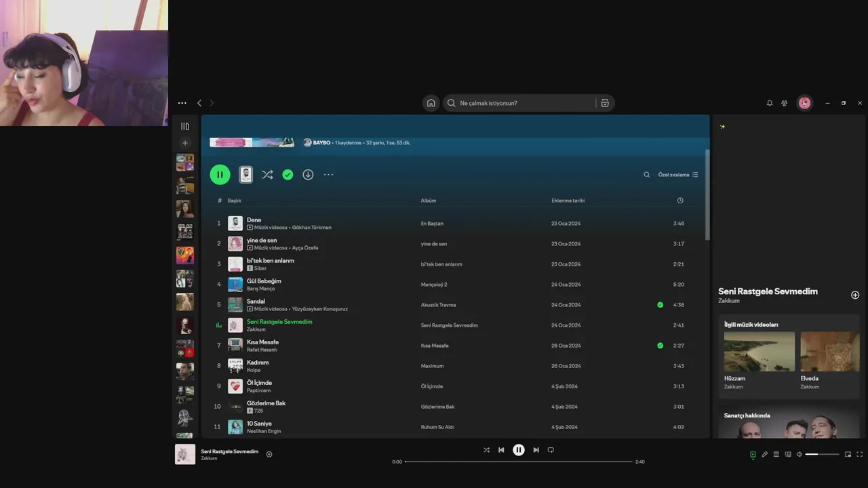Open the Home page icon
This screenshot has width=868, height=488.
(x=431, y=103)
